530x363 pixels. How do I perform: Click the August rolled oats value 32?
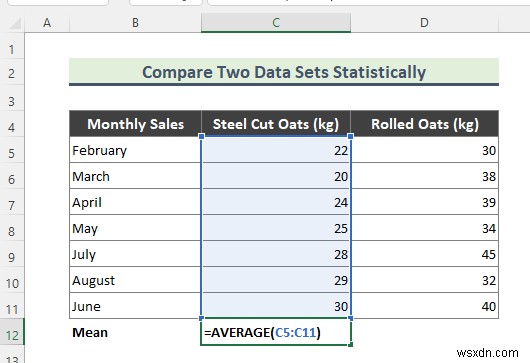pos(425,280)
